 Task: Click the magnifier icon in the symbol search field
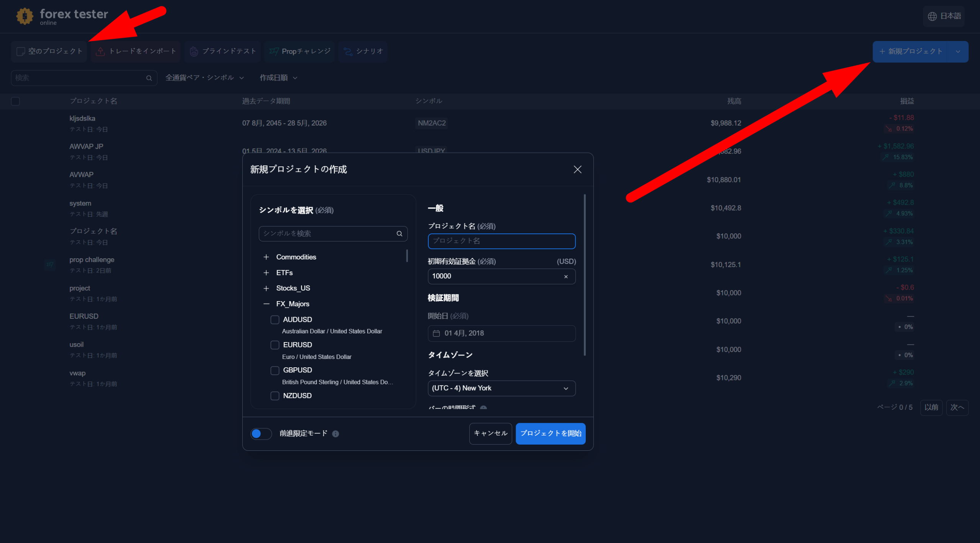click(x=399, y=233)
